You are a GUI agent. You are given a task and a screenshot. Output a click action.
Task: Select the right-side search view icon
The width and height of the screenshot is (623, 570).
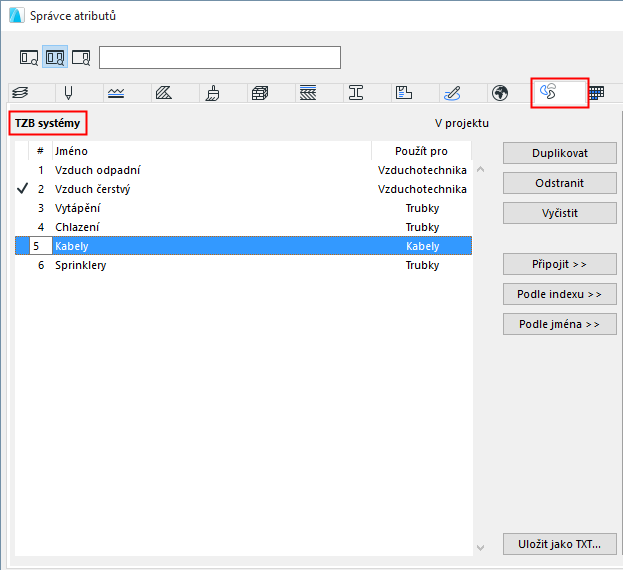(81, 57)
